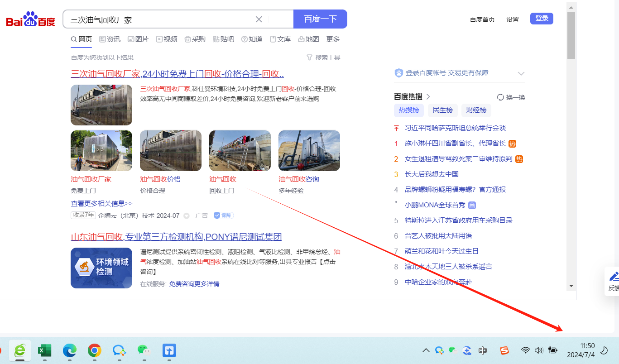This screenshot has width=619, height=364.
Task: Open Excel from the taskbar
Action: pos(44,350)
